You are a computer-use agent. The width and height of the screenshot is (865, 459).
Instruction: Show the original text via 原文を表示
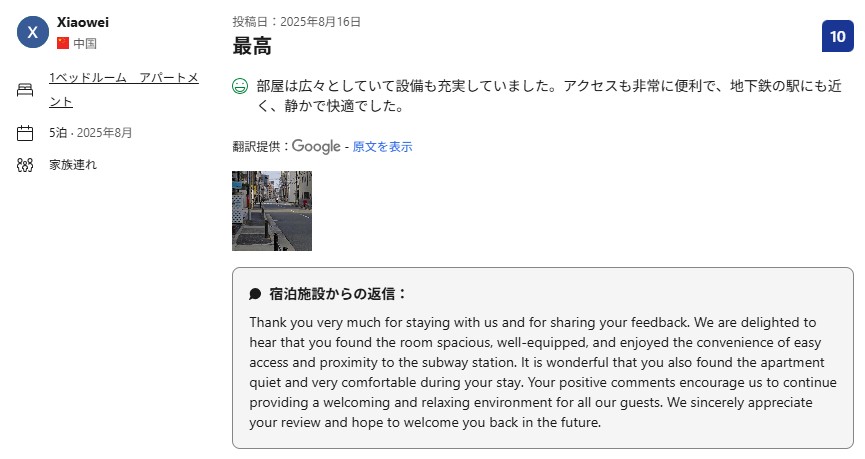click(382, 147)
